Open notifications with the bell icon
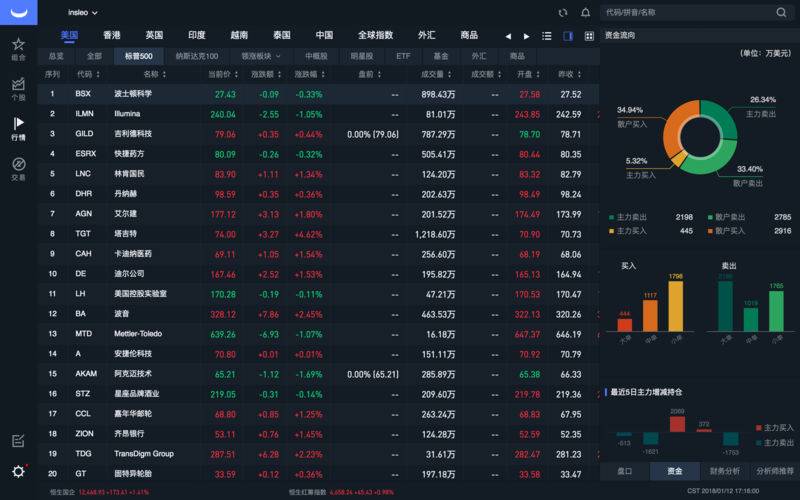This screenshot has width=800, height=500. [x=585, y=13]
